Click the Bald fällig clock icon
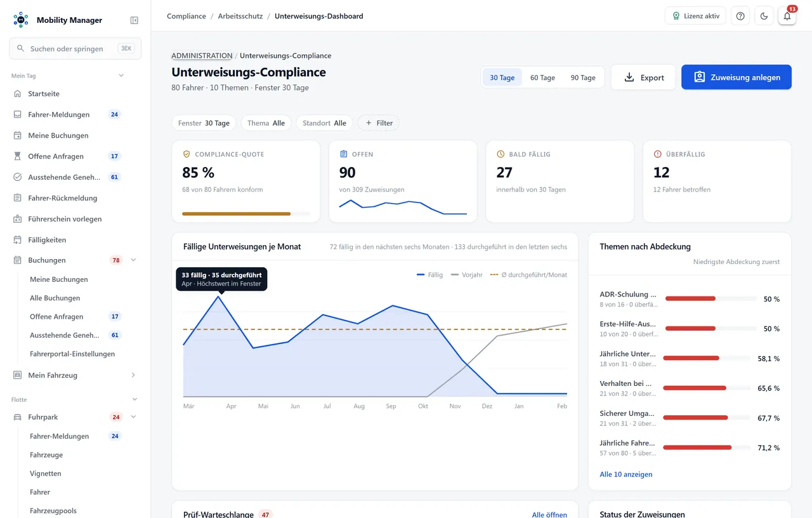The height and width of the screenshot is (518, 812). pos(501,154)
